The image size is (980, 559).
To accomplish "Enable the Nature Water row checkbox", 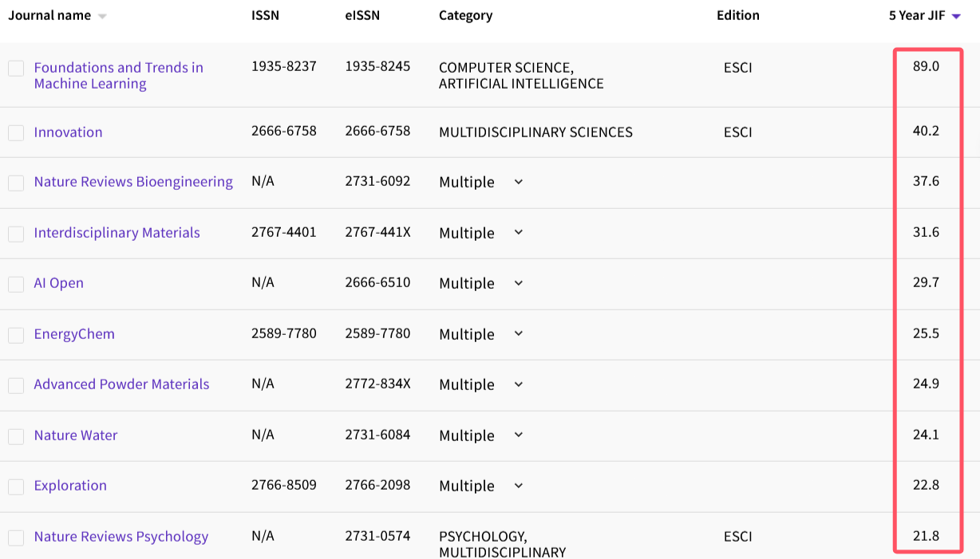I will click(x=16, y=436).
